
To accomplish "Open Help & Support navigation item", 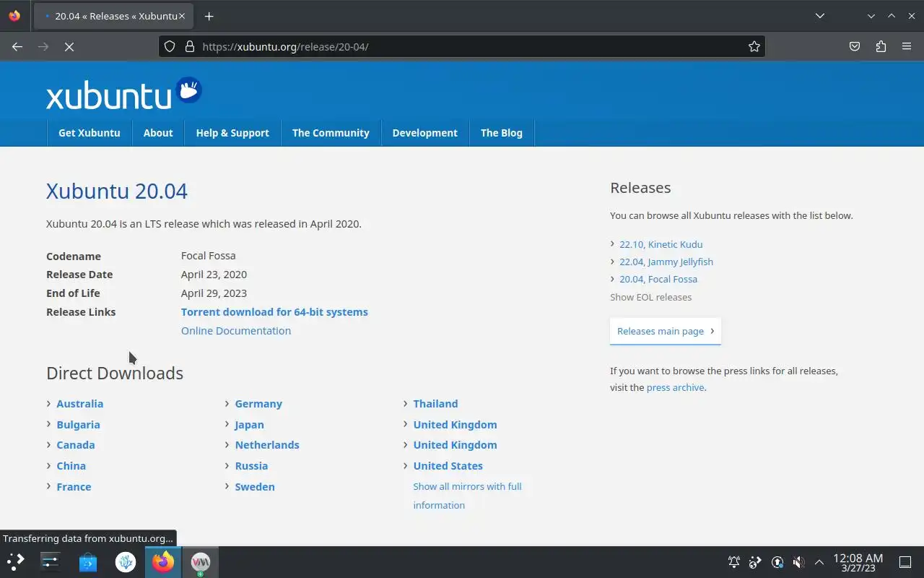I will 232,133.
